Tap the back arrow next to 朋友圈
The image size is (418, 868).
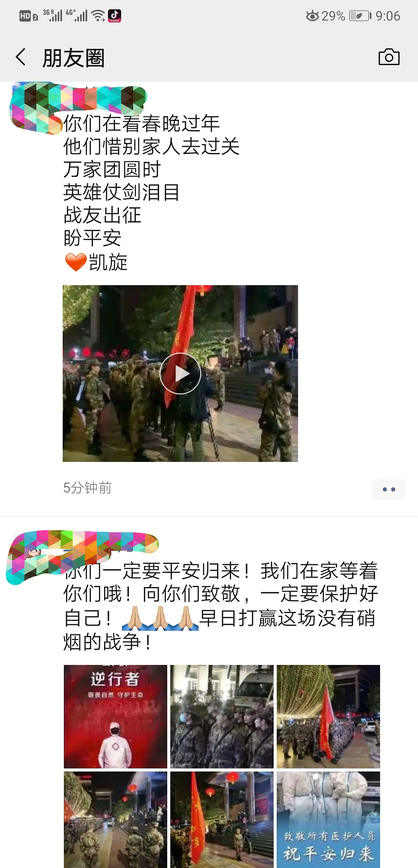[21, 57]
